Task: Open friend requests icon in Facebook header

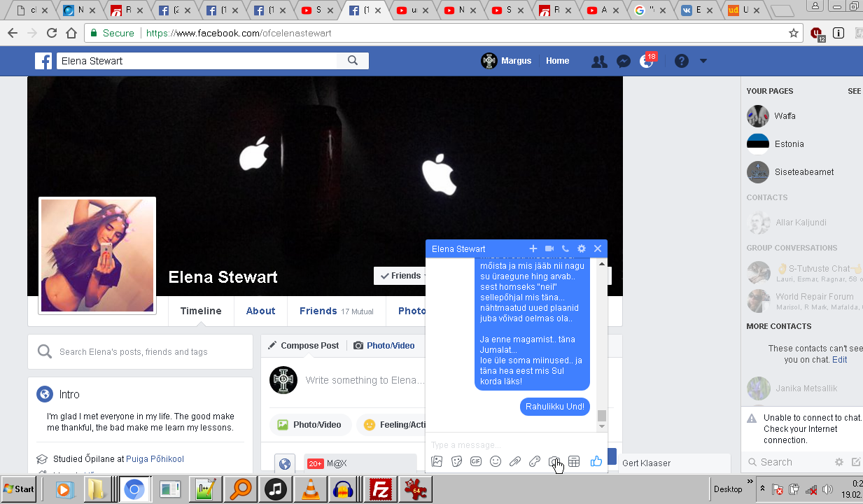Action: (599, 62)
